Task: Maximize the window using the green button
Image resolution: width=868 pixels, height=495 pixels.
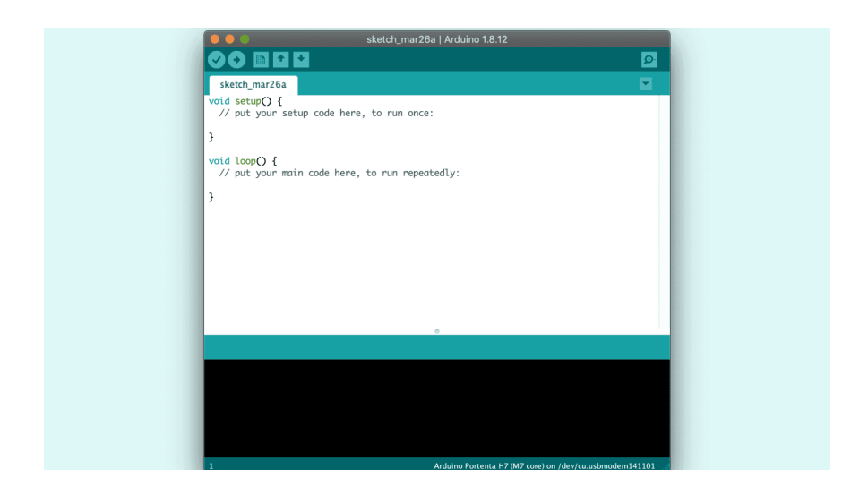Action: [245, 39]
